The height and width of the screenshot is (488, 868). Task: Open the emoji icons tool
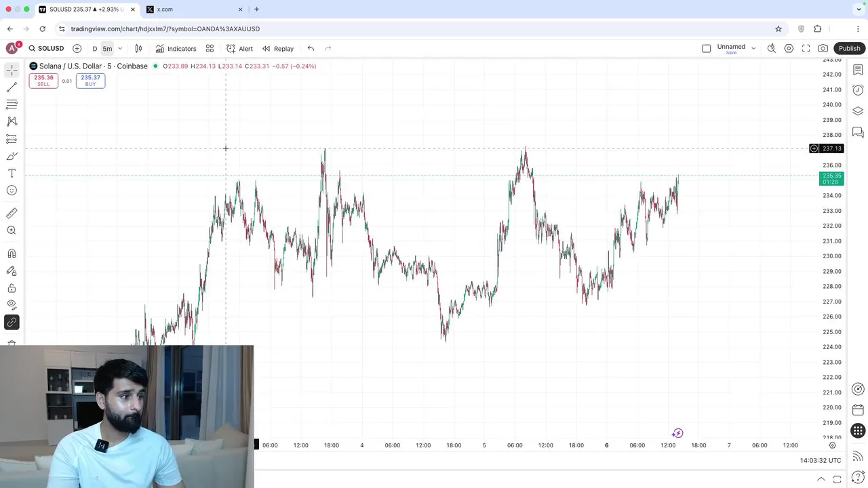pyautogui.click(x=12, y=190)
